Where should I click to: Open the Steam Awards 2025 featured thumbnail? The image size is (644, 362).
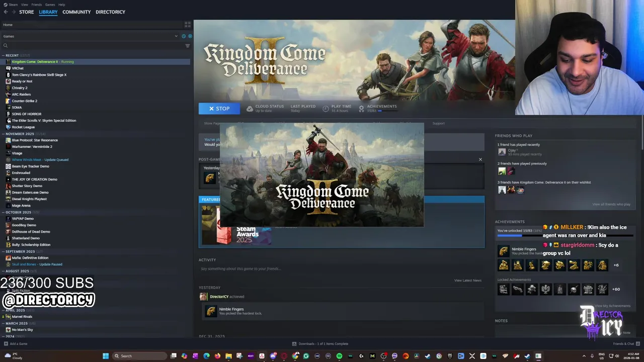point(236,225)
